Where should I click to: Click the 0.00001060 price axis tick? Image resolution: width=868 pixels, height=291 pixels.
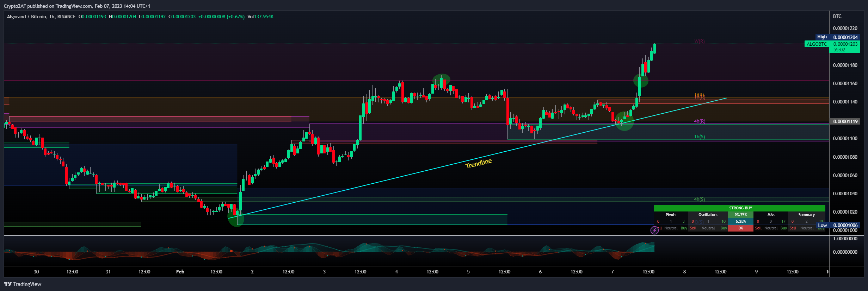pyautogui.click(x=845, y=175)
